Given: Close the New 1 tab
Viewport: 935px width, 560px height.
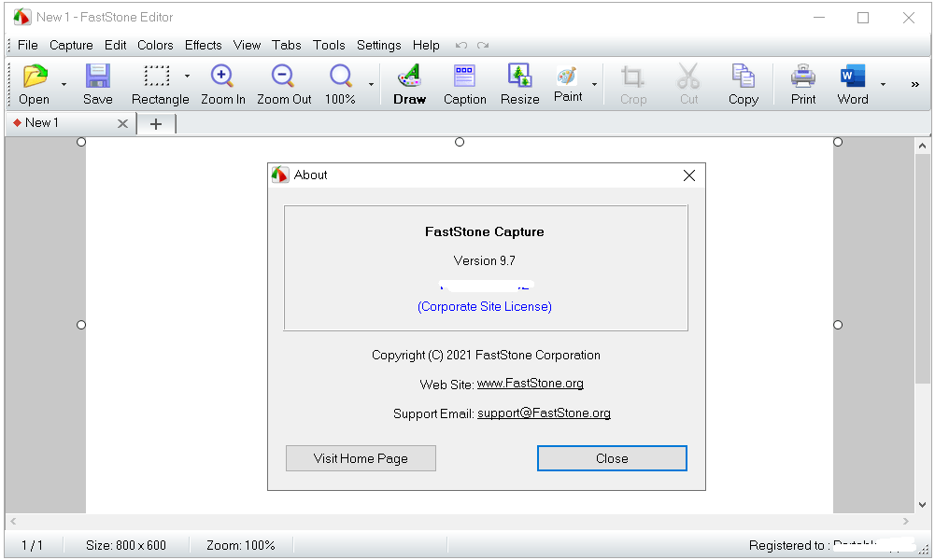Looking at the screenshot, I should tap(123, 123).
